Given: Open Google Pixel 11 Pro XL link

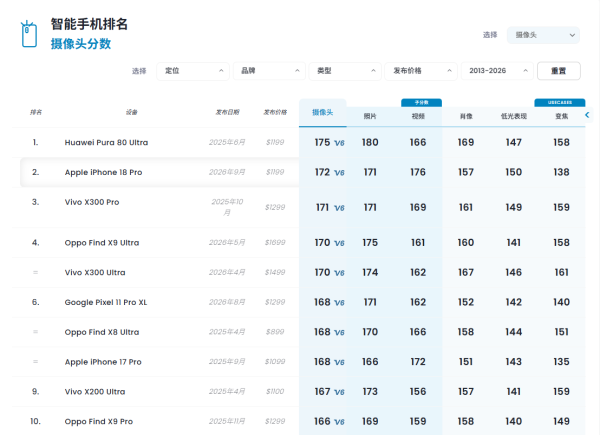Looking at the screenshot, I should pyautogui.click(x=106, y=302).
